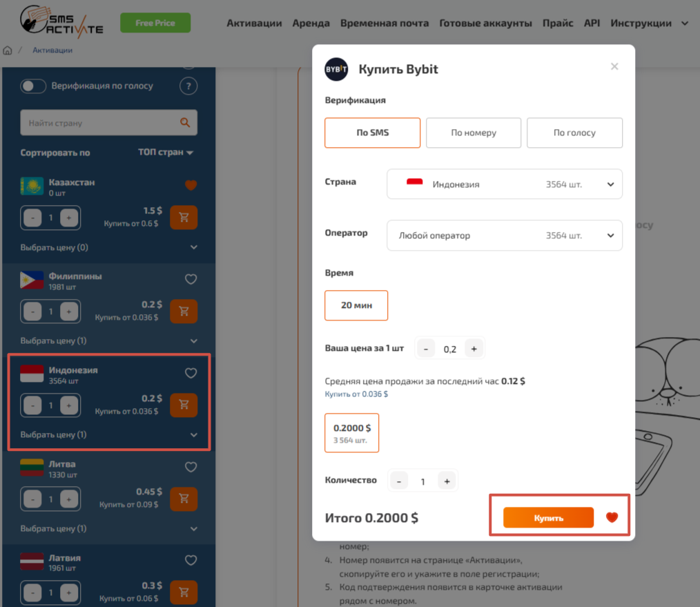
Task: Click Philippines flag icon
Action: pos(32,280)
